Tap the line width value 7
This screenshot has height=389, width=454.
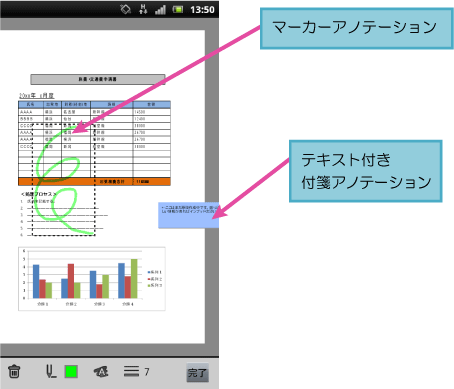pyautogui.click(x=147, y=372)
